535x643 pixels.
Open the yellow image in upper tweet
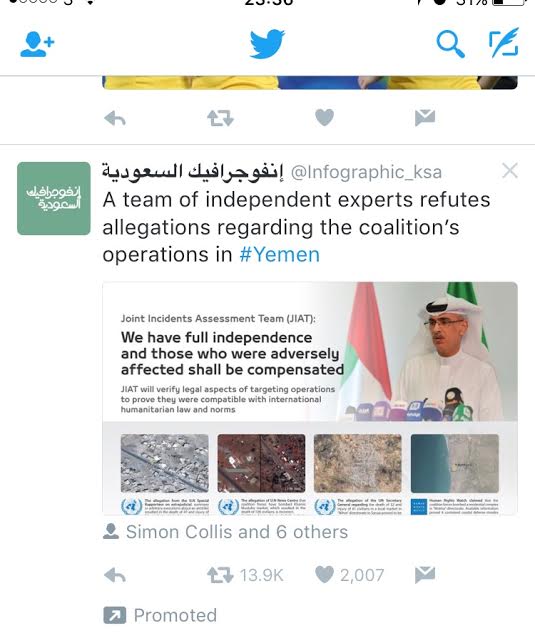310,82
